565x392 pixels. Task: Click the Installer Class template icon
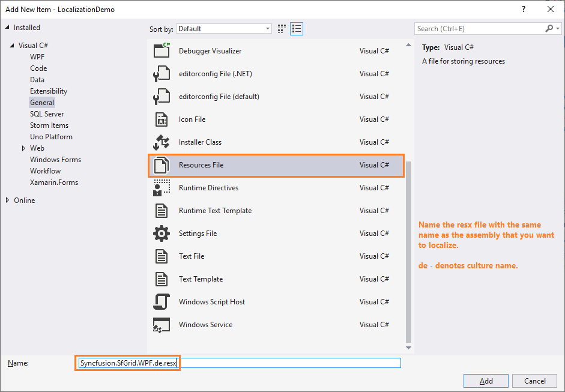click(x=162, y=142)
